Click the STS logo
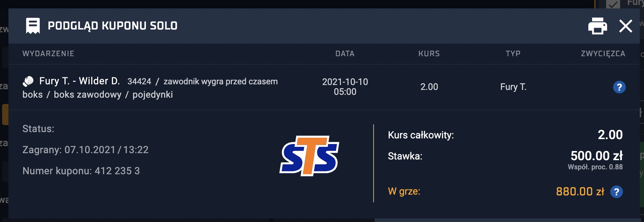Image resolution: width=644 pixels, height=222 pixels. pos(309,156)
